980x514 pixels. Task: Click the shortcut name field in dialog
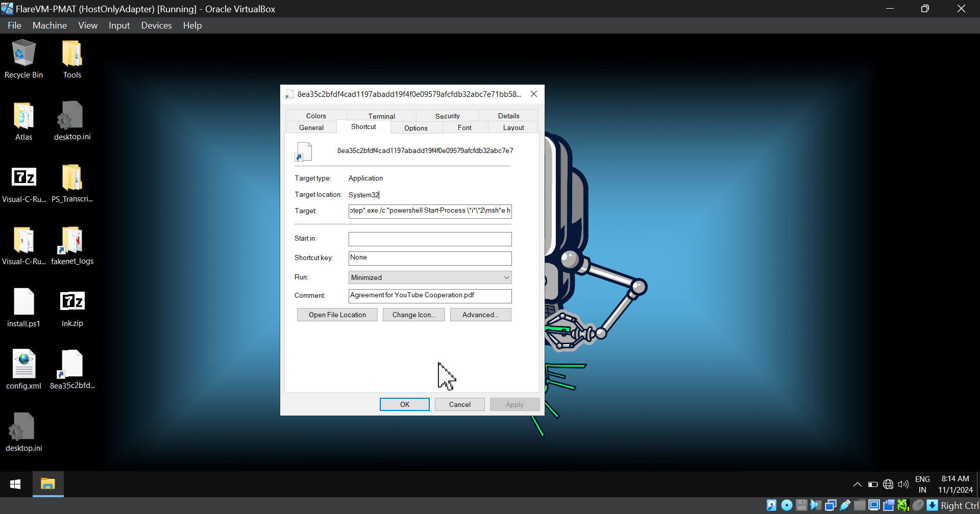[425, 151]
